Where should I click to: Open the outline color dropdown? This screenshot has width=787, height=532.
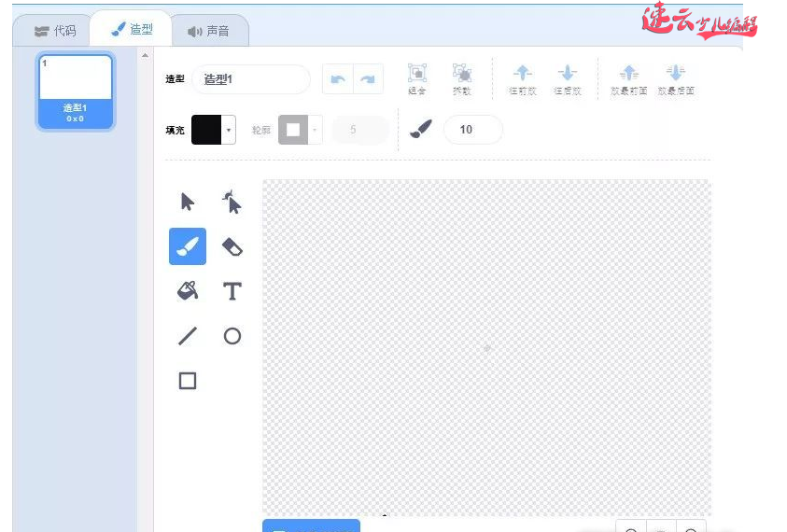pyautogui.click(x=316, y=130)
